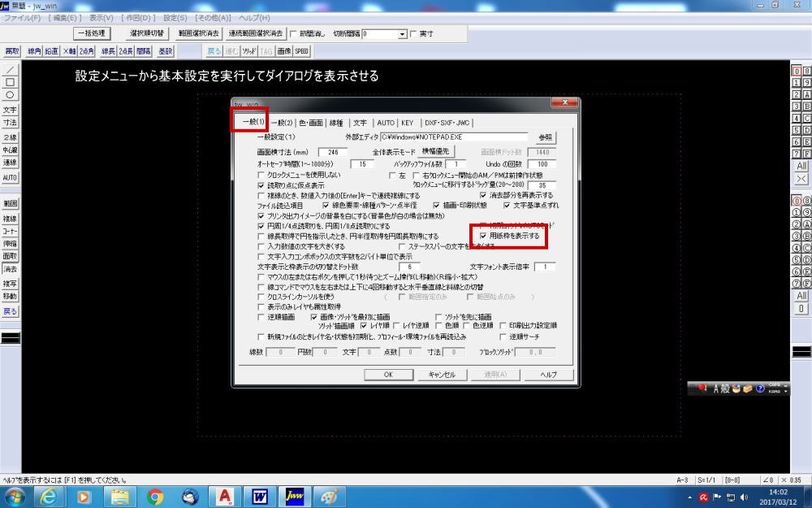Choose the 文字 text tool
This screenshot has width=812, height=508.
[x=10, y=110]
